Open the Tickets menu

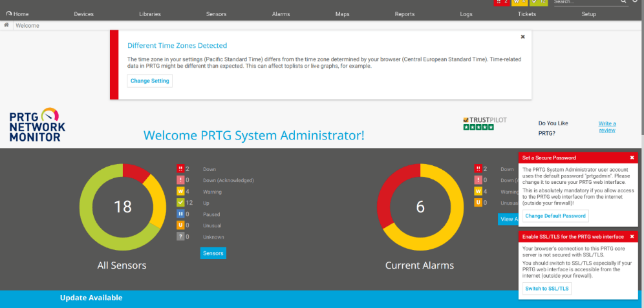coord(527,14)
